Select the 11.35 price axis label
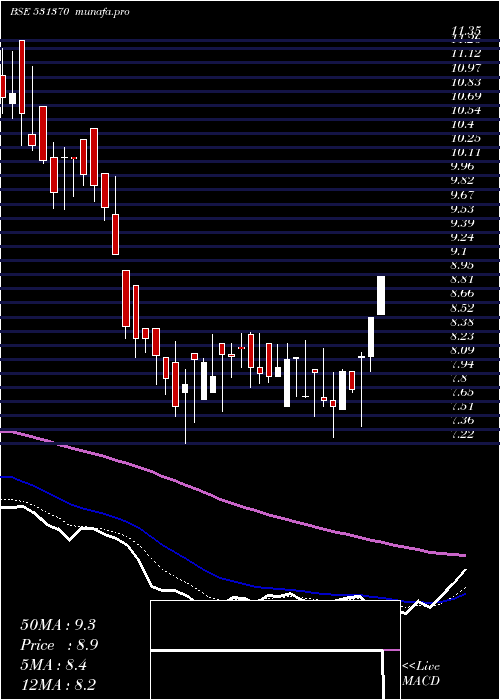The height and width of the screenshot is (700, 500). tap(466, 30)
